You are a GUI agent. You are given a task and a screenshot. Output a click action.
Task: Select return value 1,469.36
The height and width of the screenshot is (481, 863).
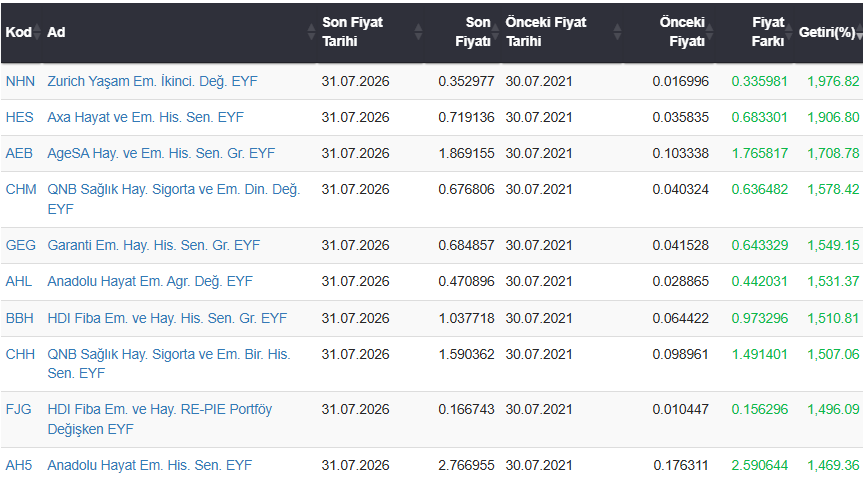[833, 465]
